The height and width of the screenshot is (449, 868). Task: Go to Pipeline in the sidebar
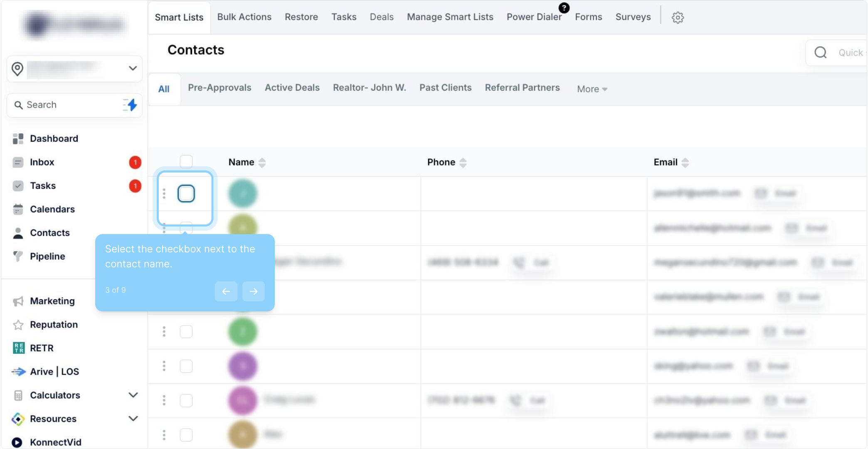pyautogui.click(x=47, y=257)
